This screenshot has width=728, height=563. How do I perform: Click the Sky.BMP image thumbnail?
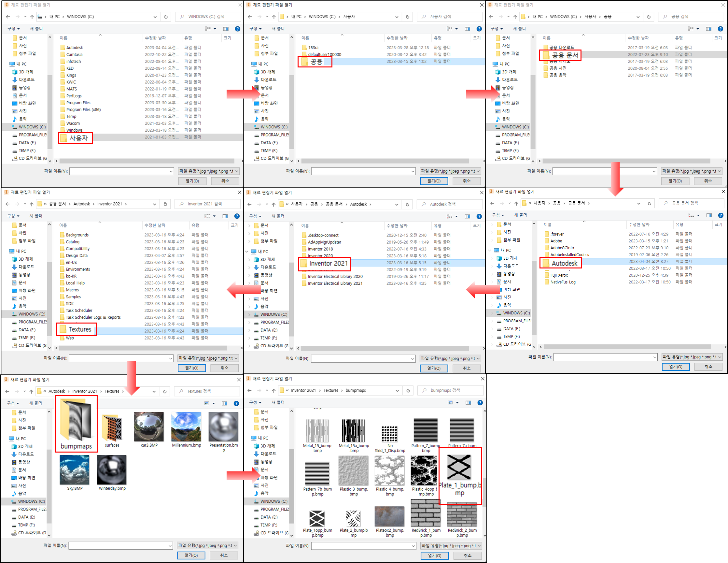[x=75, y=470]
